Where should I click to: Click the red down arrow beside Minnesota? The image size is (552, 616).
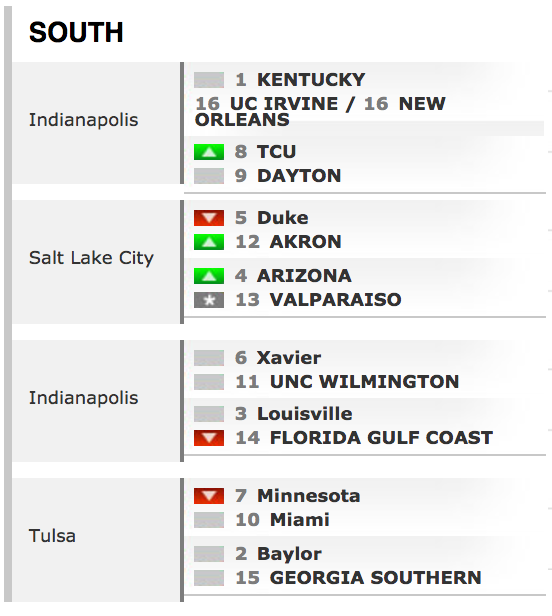[209, 496]
